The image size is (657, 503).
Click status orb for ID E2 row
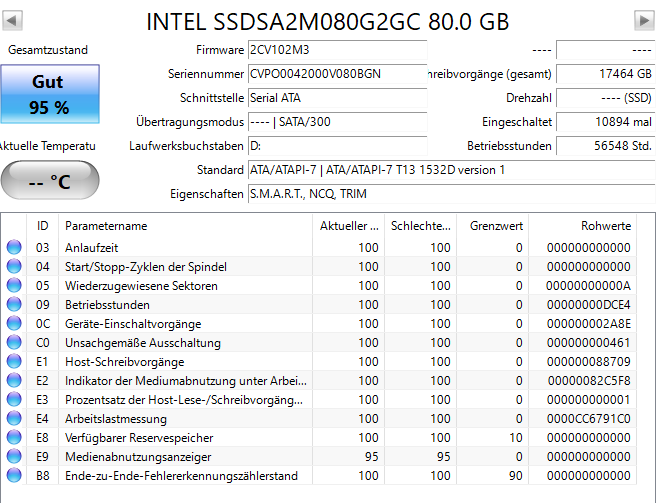click(x=14, y=380)
